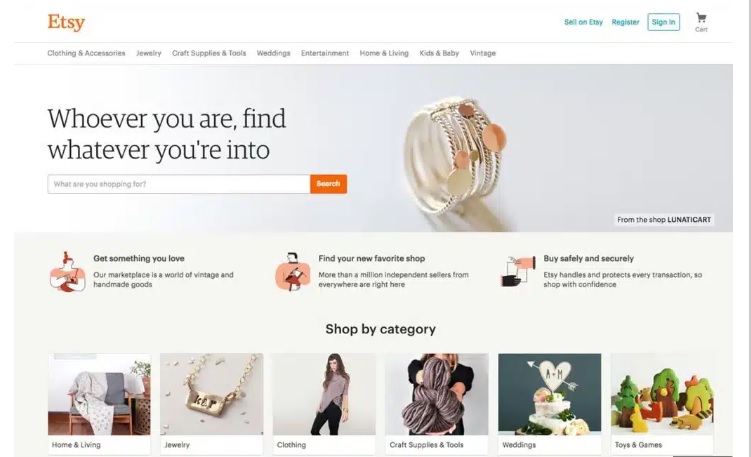Focus the 'What are you shopping for?' field
Viewport: 751px width, 457px height.
pyautogui.click(x=179, y=184)
